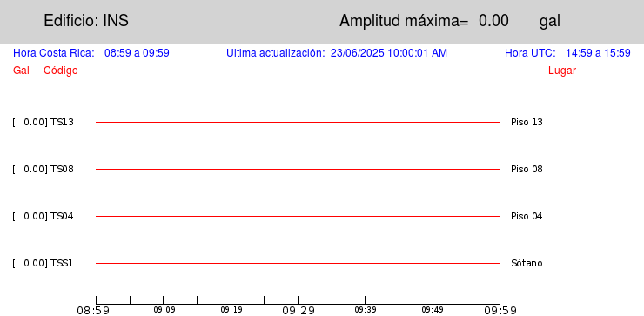Click the 08:59 start time marker

93,310
